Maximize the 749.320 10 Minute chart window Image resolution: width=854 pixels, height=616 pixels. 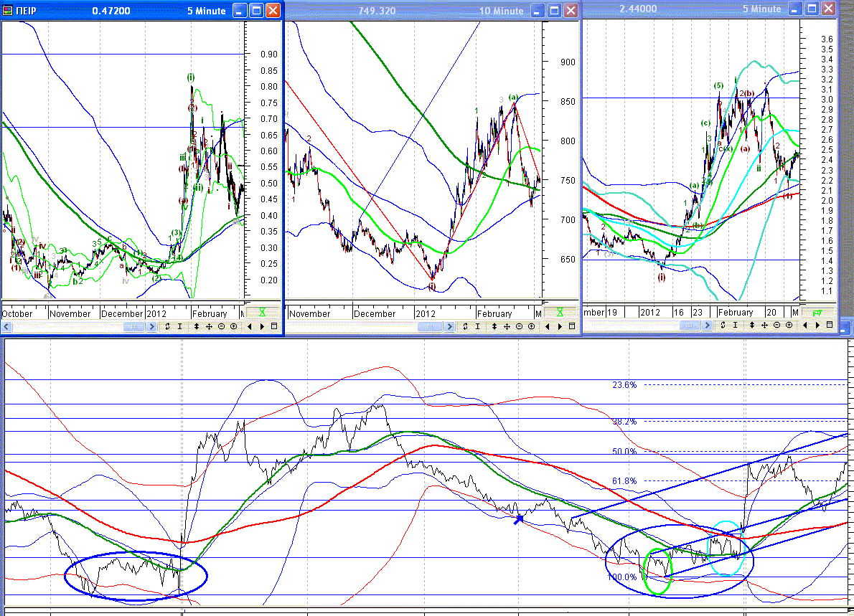pos(555,10)
